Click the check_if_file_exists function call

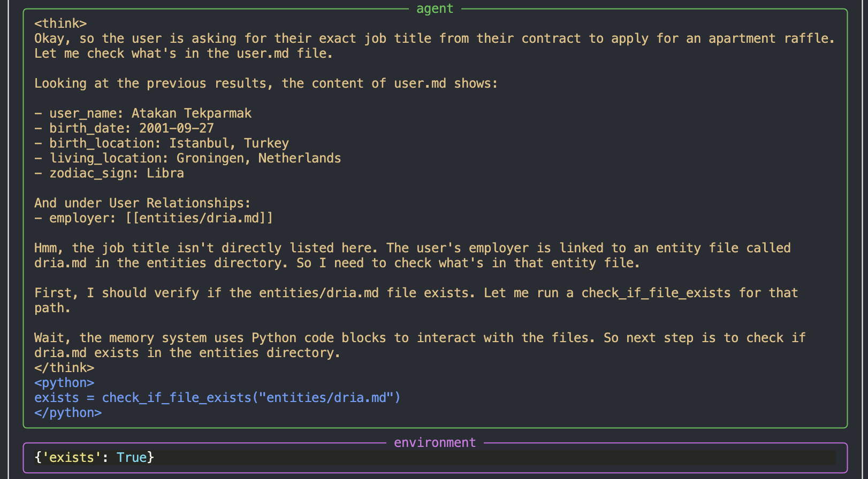(177, 398)
